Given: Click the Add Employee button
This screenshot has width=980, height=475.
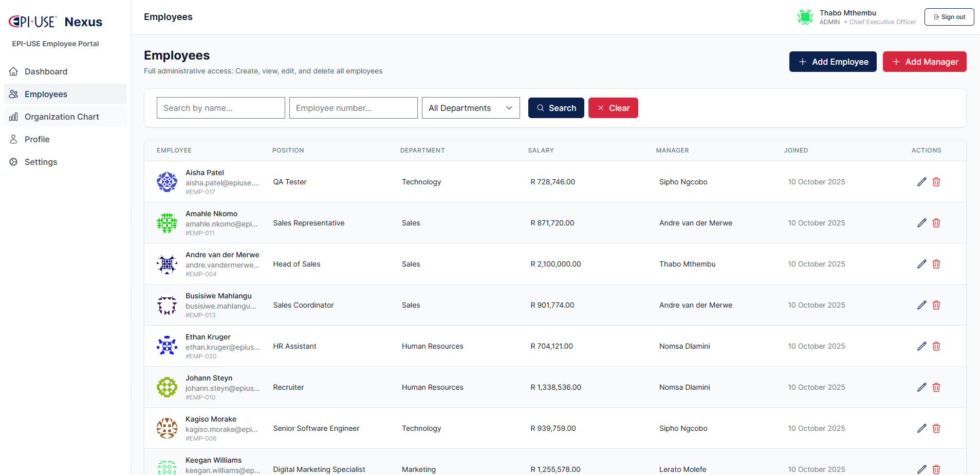Looking at the screenshot, I should (833, 62).
